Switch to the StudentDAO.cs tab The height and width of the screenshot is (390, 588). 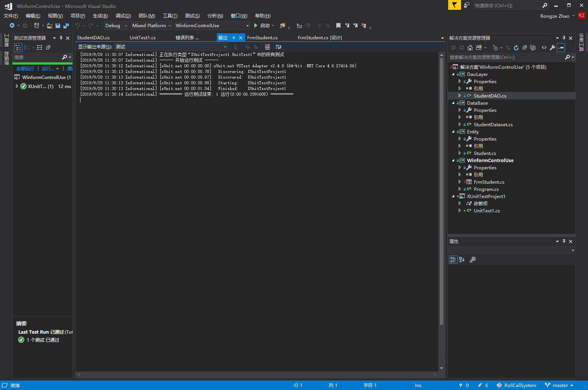93,38
